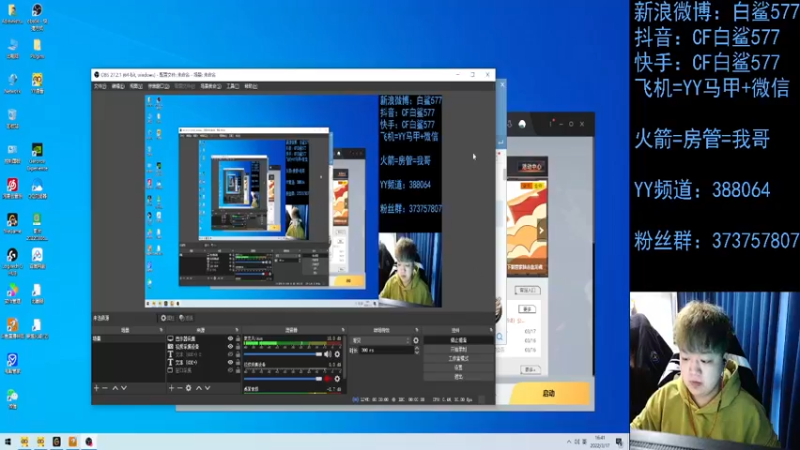This screenshot has width=800, height=450.
Task: Mute the first mixer channel speaker icon
Action: [x=328, y=354]
